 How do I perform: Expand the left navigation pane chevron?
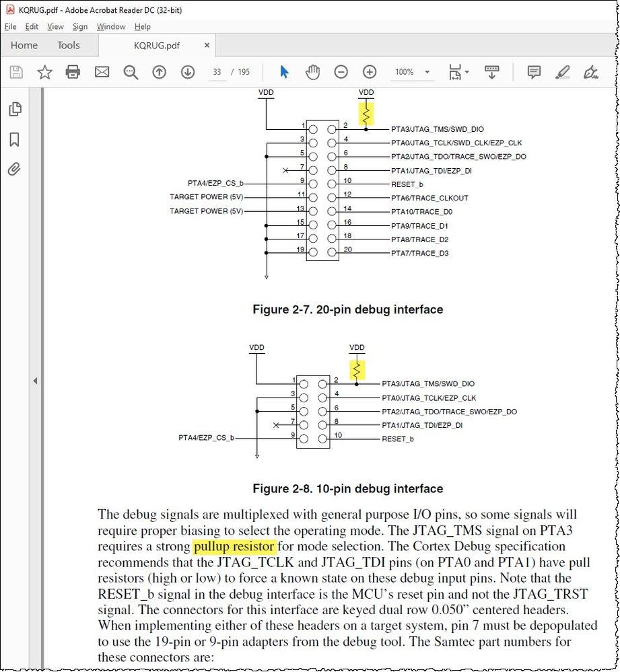point(35,380)
